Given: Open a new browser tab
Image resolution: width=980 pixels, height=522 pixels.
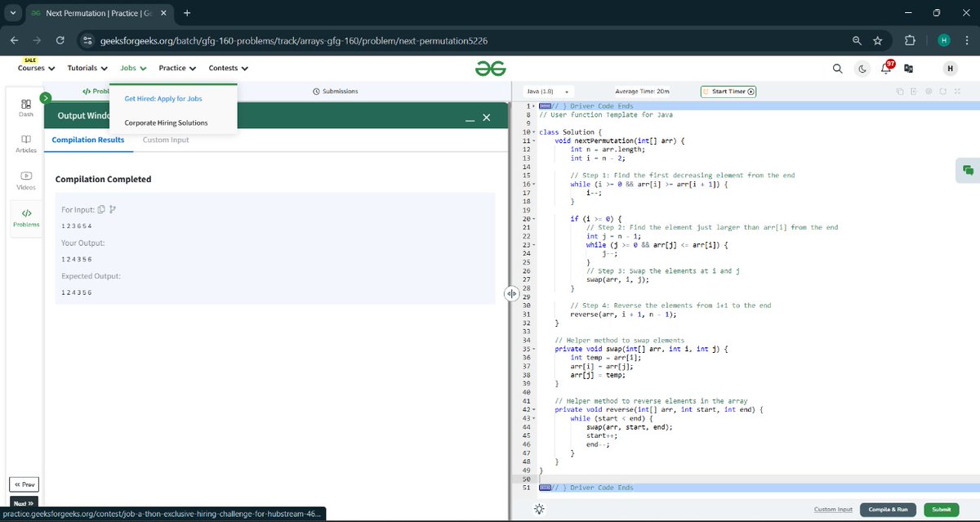Looking at the screenshot, I should pyautogui.click(x=187, y=13).
